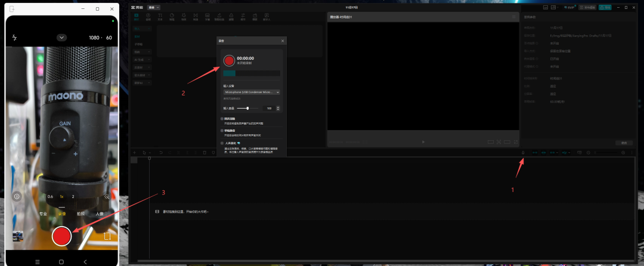The height and width of the screenshot is (266, 644).
Task: Click the add track plus icon in timeline toolbar
Action: point(134,153)
